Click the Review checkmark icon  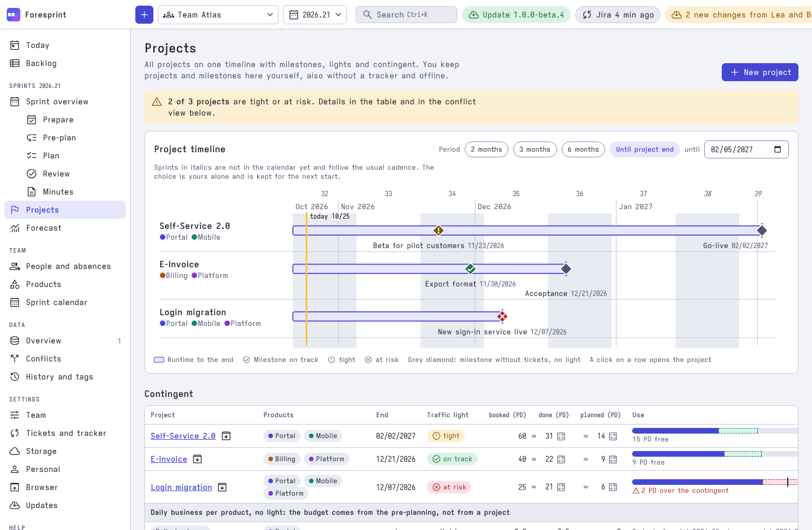pos(32,174)
